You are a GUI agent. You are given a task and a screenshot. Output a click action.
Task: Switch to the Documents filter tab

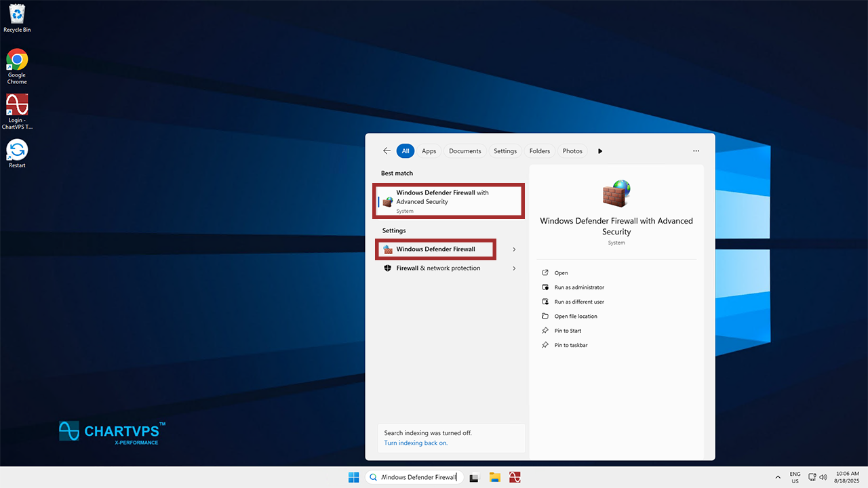pos(465,151)
